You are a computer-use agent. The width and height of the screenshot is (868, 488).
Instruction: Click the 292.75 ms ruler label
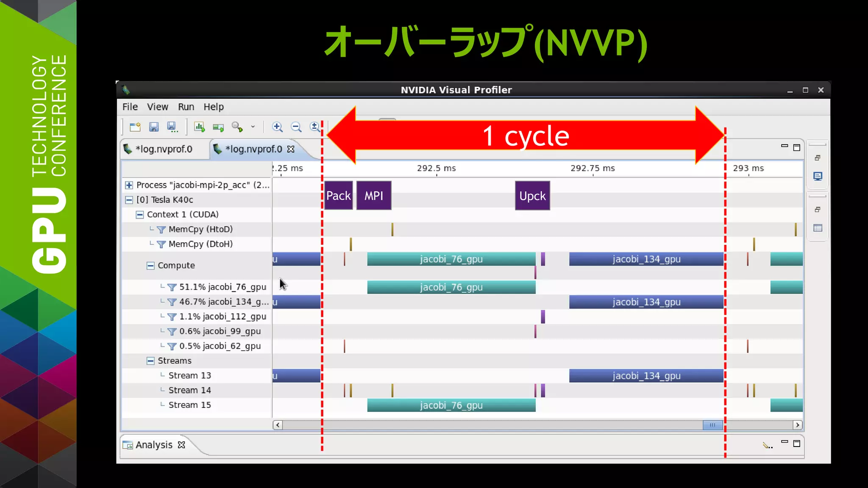(593, 168)
